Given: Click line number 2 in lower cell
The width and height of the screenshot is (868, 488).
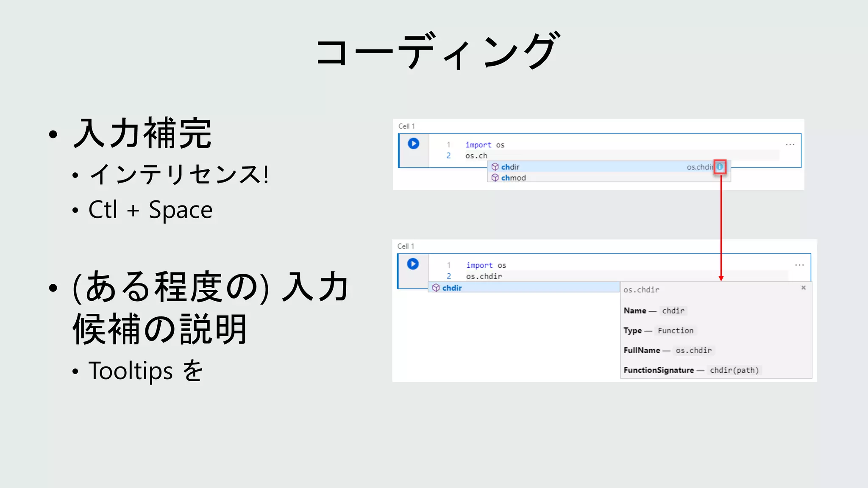Looking at the screenshot, I should pos(449,276).
